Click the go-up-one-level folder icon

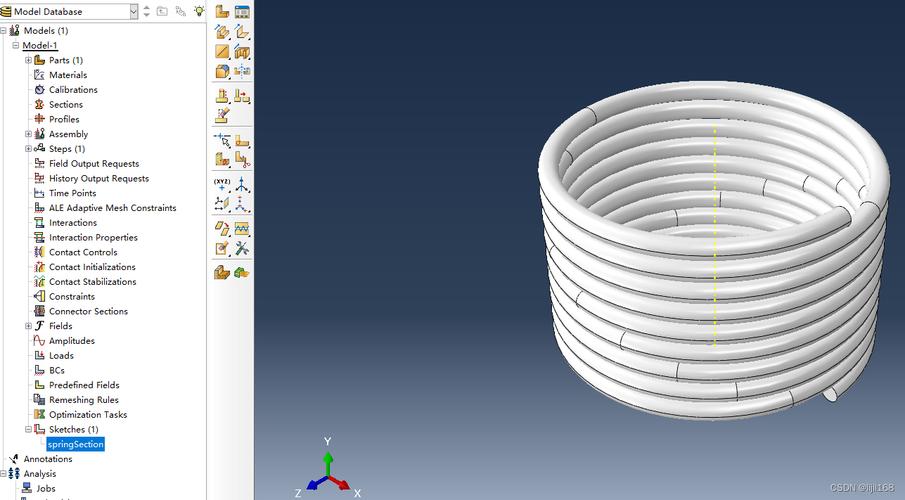click(162, 11)
